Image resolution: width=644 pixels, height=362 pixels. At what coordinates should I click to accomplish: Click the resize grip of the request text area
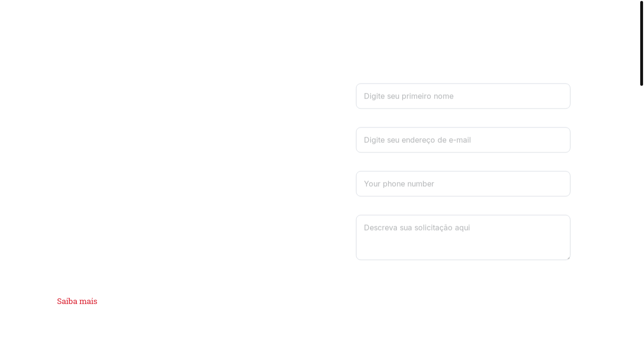[568, 258]
